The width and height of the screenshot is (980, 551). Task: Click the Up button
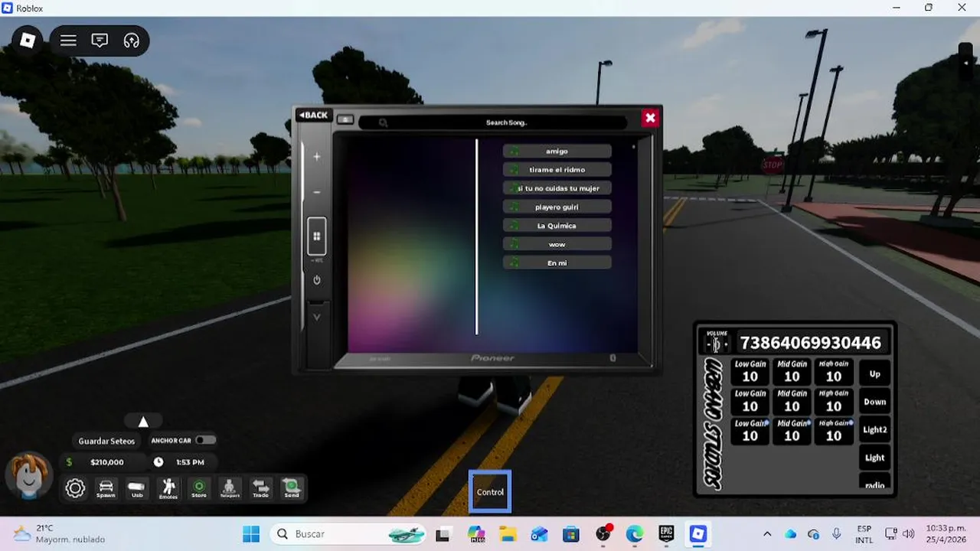[x=875, y=374]
